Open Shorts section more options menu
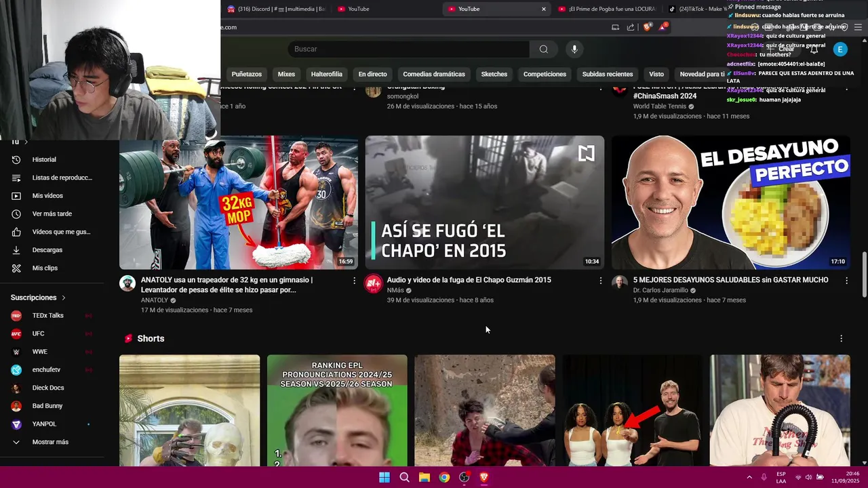 click(841, 338)
